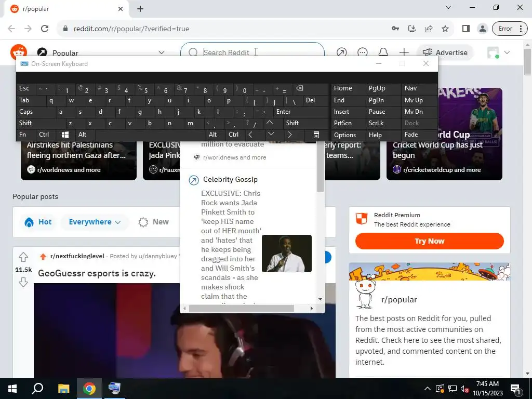Screen dimensions: 532x399
Task: Expand the user profile menu chevron
Action: point(507,52)
